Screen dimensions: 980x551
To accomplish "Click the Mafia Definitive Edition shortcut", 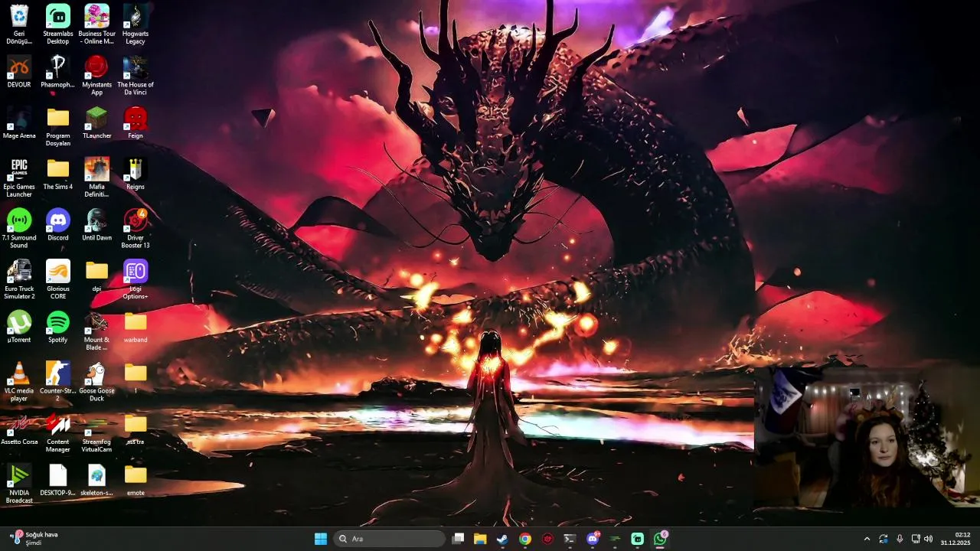I will [96, 178].
